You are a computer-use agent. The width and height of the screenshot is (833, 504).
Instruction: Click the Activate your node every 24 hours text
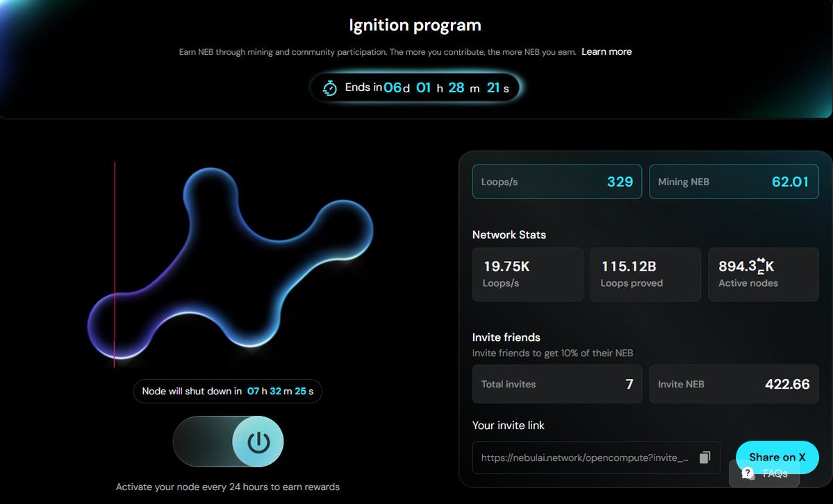227,487
